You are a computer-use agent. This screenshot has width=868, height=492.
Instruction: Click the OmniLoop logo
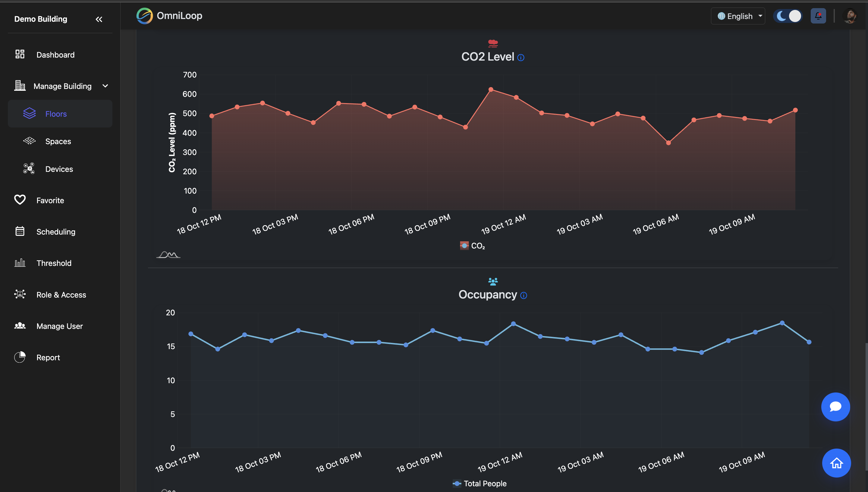coord(169,16)
